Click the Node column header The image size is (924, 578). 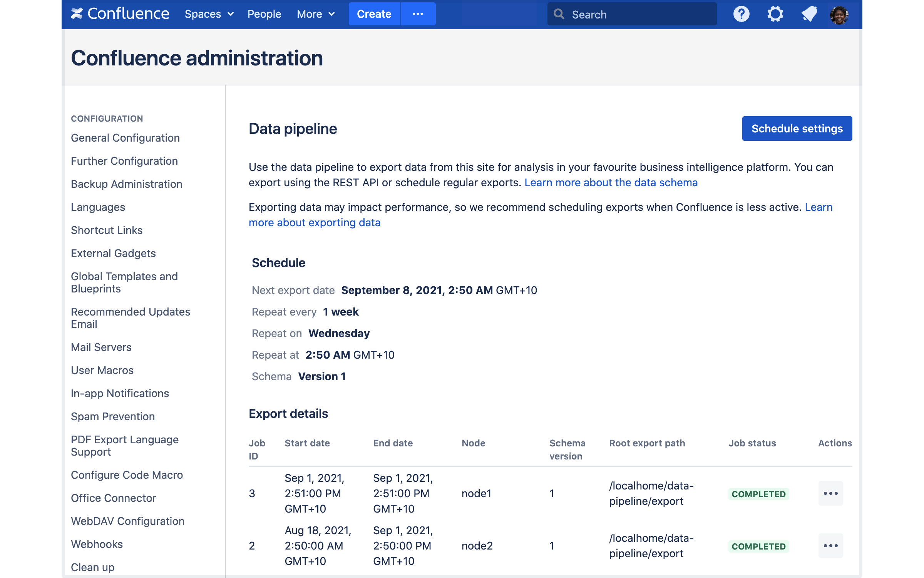[x=473, y=443]
